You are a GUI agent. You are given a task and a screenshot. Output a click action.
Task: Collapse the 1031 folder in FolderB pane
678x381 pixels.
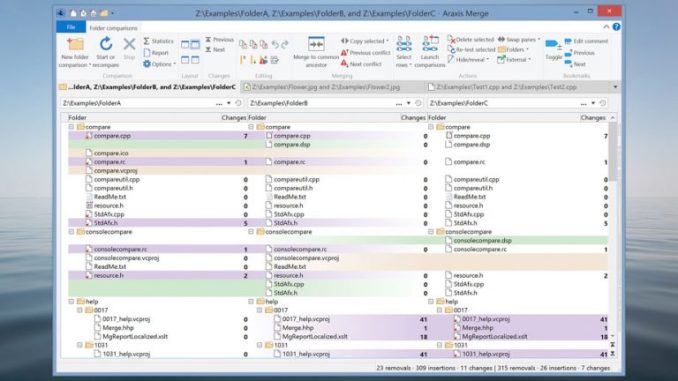coord(259,345)
